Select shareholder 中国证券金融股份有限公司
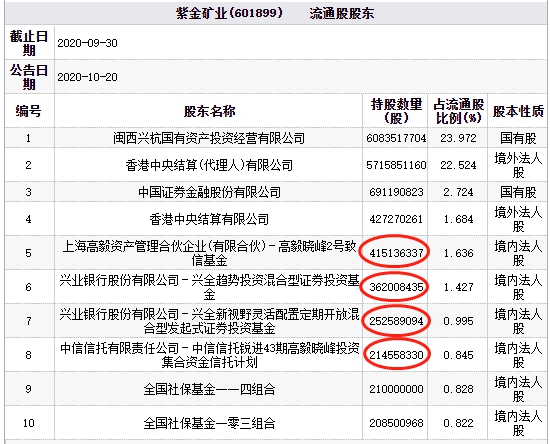Viewport: 550px width, 444px height. click(x=209, y=192)
